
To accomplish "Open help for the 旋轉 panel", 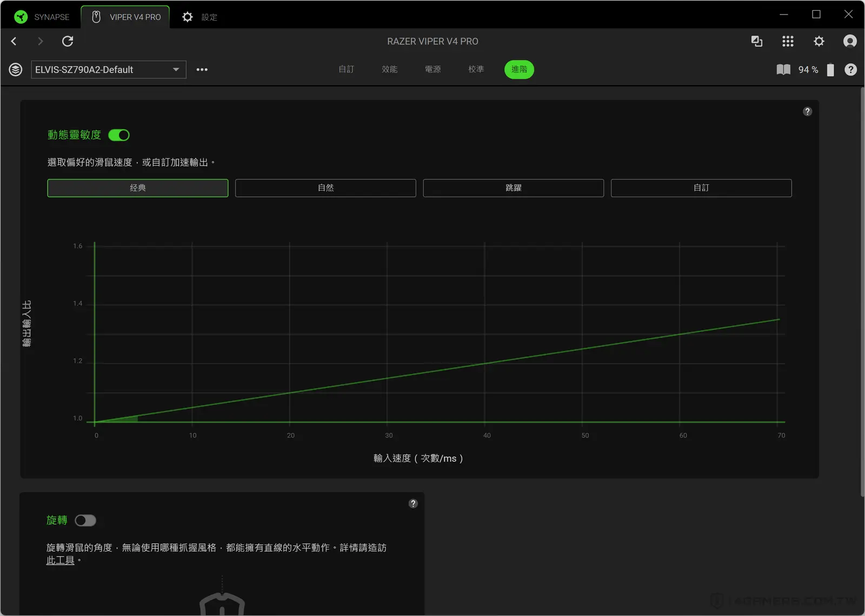I will pyautogui.click(x=413, y=504).
